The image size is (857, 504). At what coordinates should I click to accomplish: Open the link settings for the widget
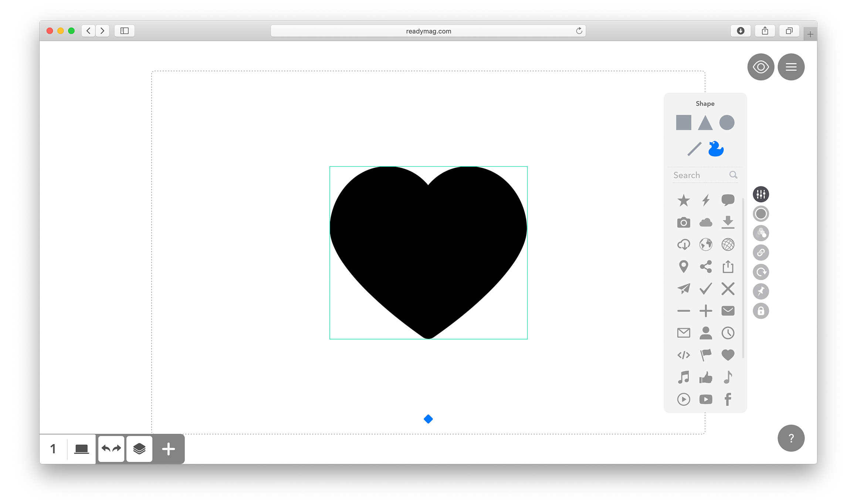click(x=761, y=253)
